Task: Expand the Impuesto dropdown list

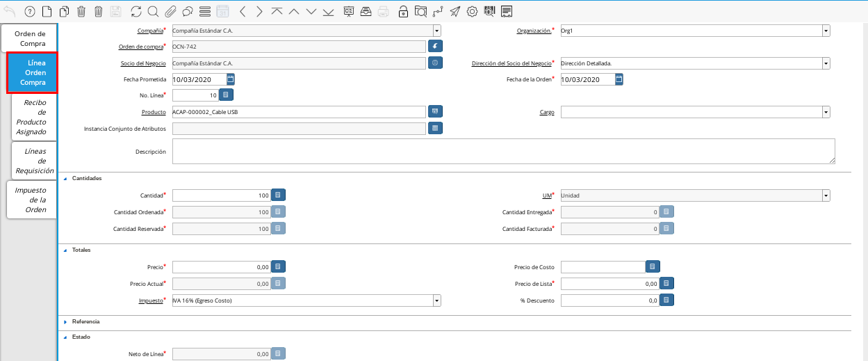Action: coord(436,300)
